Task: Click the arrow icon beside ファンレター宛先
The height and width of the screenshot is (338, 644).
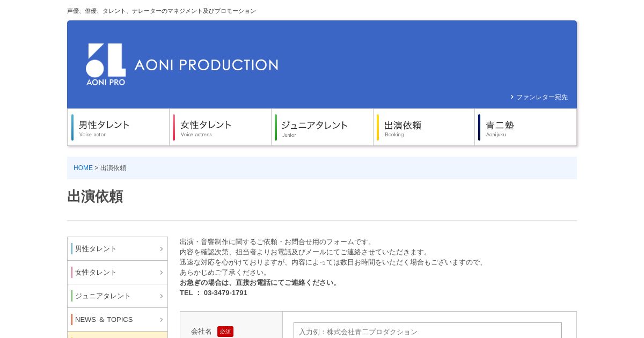Action: [512, 97]
